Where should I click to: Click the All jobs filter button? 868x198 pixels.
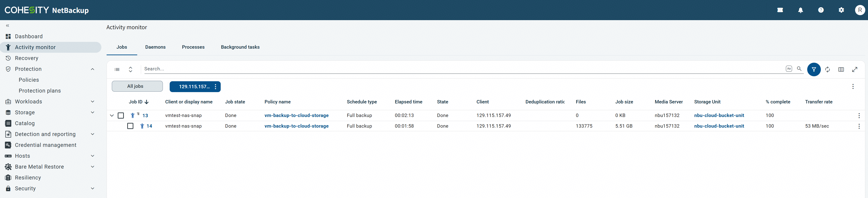[x=137, y=86]
